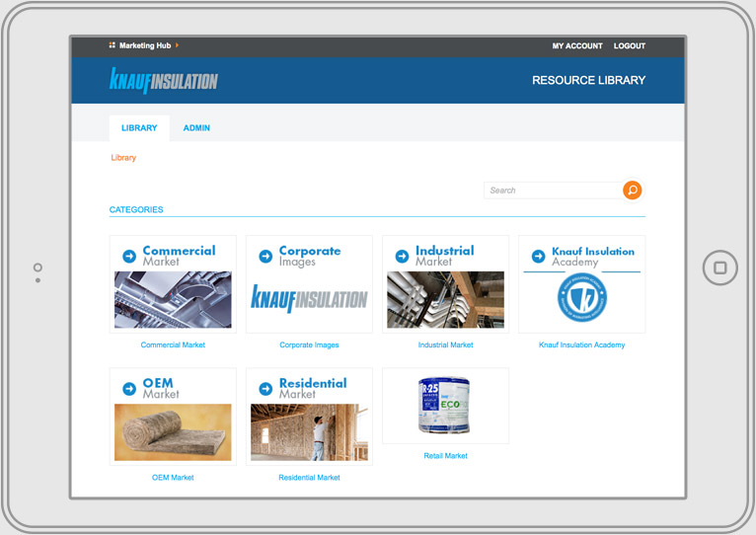Click the orange search magnifier button
Screen dimensions: 756x535
(x=632, y=191)
